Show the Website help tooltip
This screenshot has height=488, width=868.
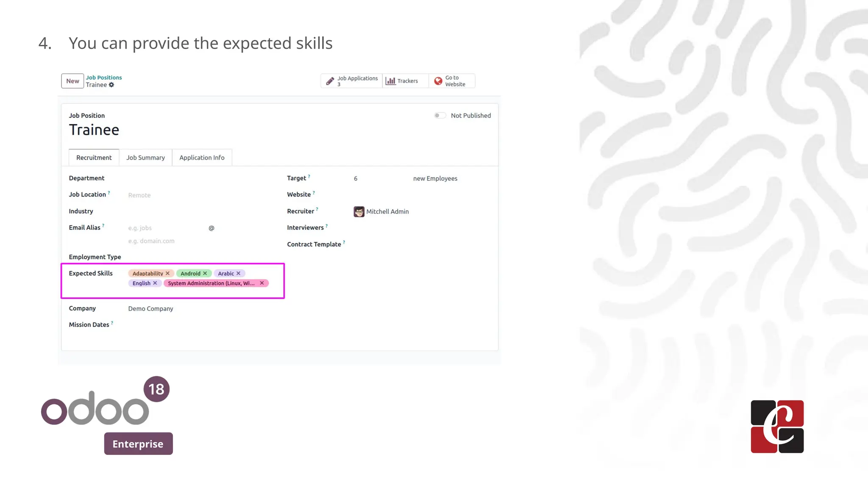click(314, 192)
